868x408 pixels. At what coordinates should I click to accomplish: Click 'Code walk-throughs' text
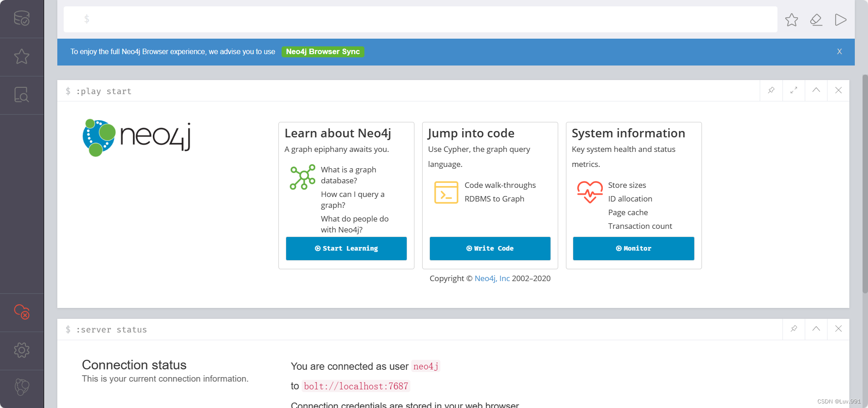point(500,185)
